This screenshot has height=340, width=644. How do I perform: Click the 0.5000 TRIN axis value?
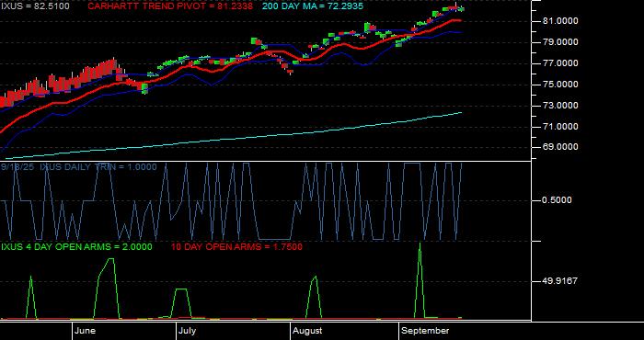click(557, 200)
